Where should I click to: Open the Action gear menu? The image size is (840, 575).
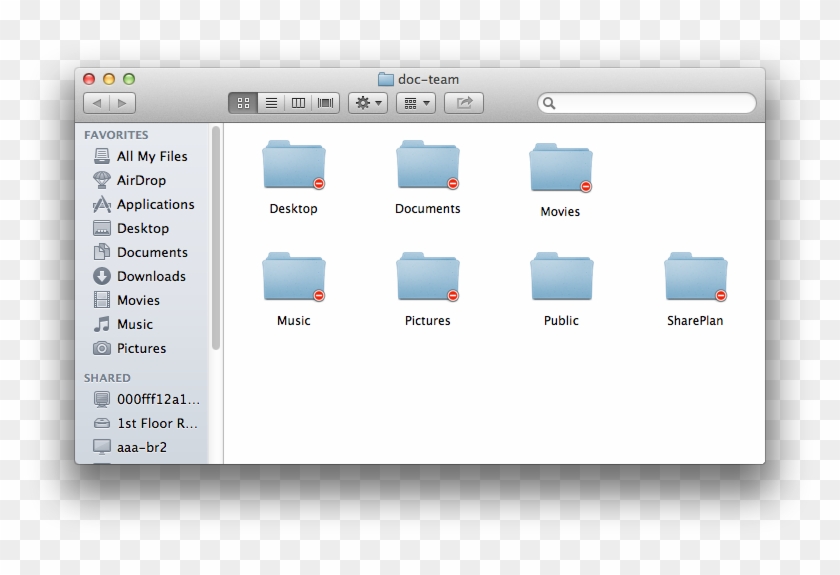click(368, 103)
